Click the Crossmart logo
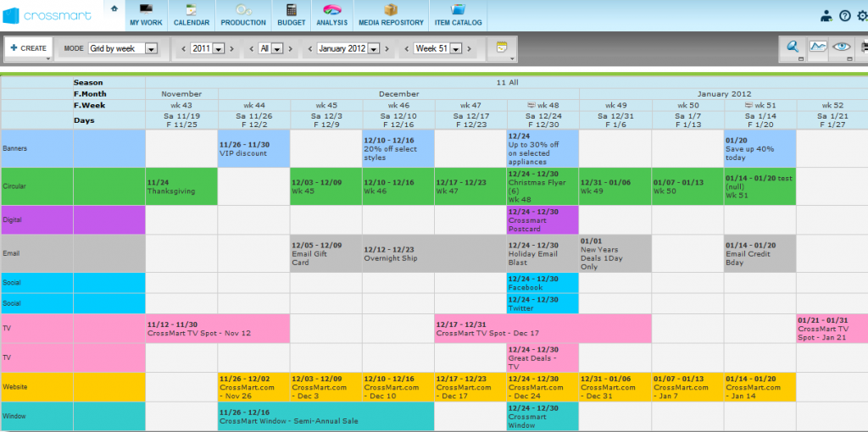The image size is (868, 432). (x=47, y=15)
